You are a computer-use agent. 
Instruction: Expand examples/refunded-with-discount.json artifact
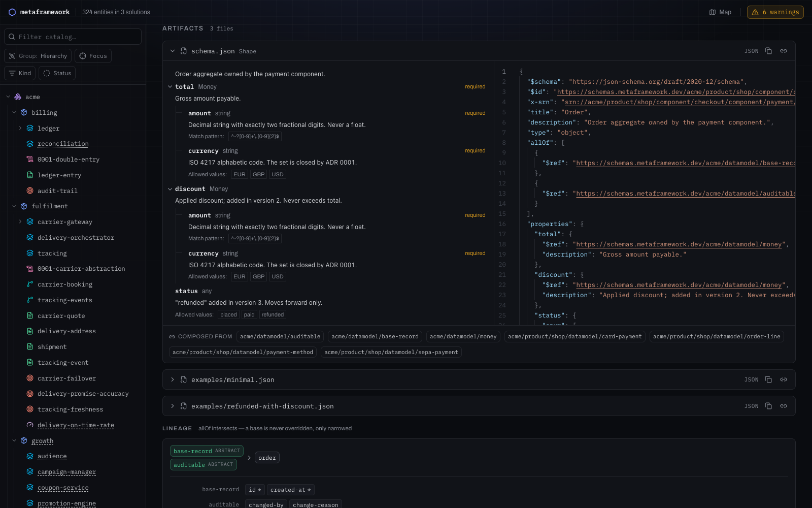click(x=173, y=406)
